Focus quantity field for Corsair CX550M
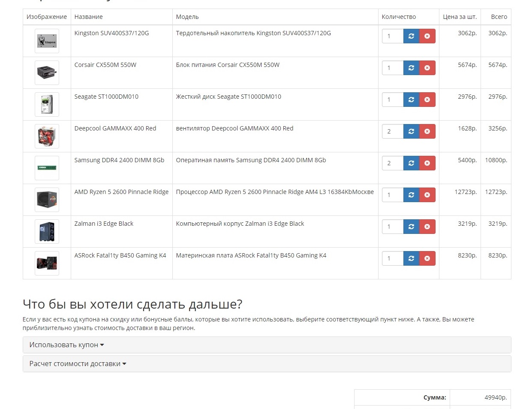Viewport: 532px width, 409px height. tap(393, 68)
